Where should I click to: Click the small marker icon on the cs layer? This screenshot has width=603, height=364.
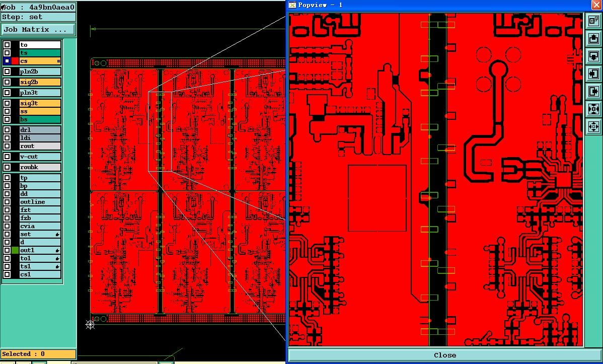[58, 61]
